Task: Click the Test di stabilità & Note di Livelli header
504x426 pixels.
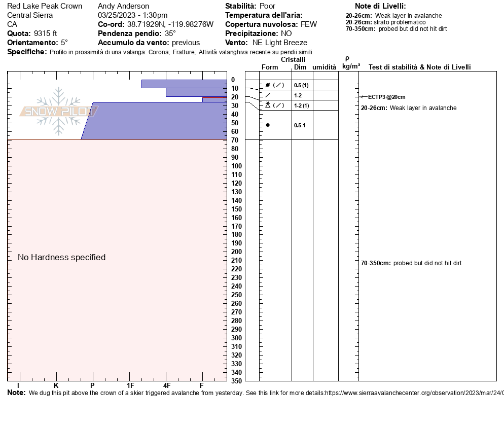Action: click(x=419, y=67)
